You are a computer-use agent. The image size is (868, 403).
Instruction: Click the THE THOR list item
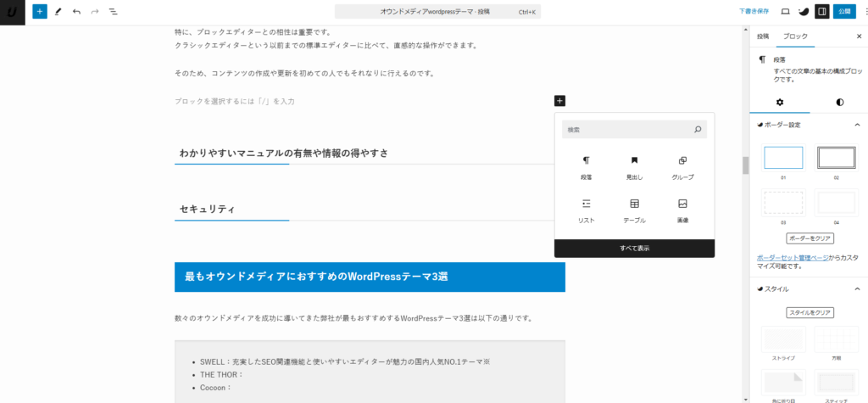coord(222,375)
